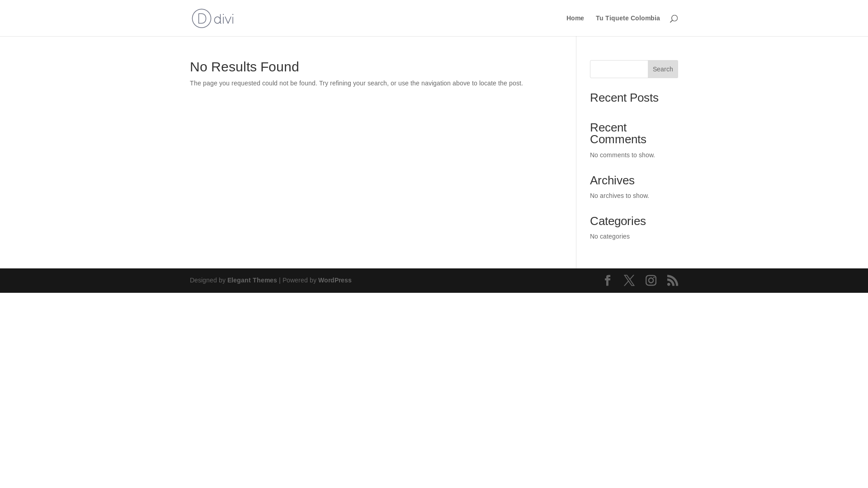This screenshot has width=868, height=488.
Task: Click the Categories heading
Action: (x=618, y=221)
